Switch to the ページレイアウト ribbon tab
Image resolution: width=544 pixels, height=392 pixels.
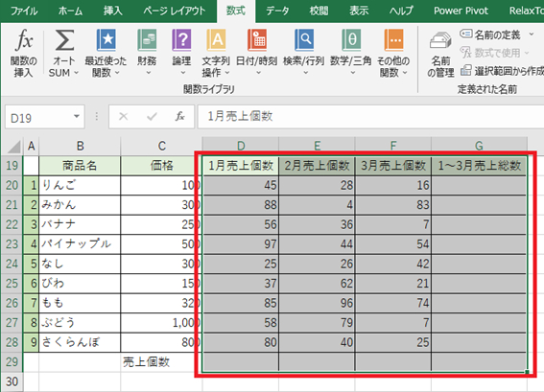[x=175, y=11]
